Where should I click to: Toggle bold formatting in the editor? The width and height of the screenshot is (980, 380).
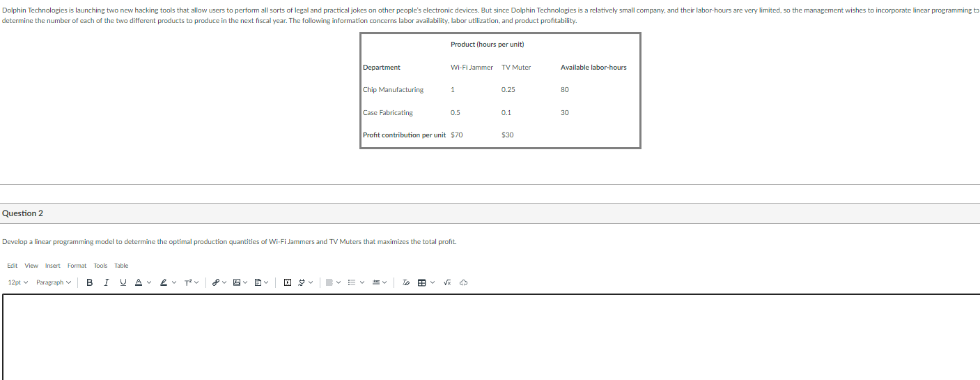(90, 282)
